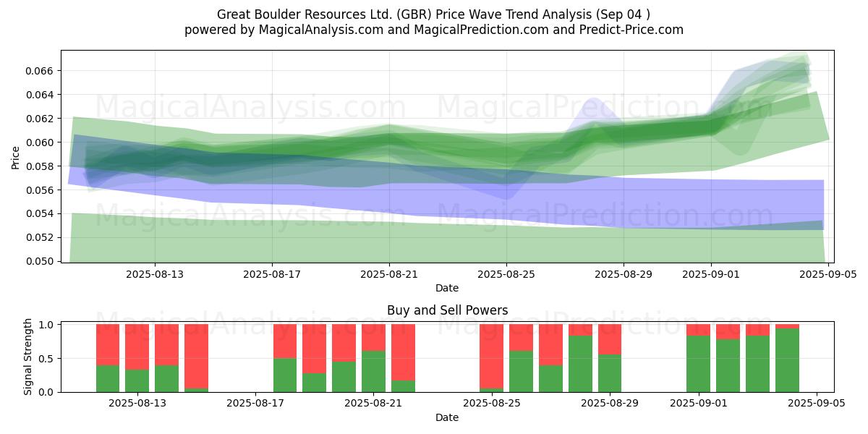This screenshot has width=868, height=434.
Task: Click 2025-08-25 on the price chart axis
Action: [x=506, y=274]
